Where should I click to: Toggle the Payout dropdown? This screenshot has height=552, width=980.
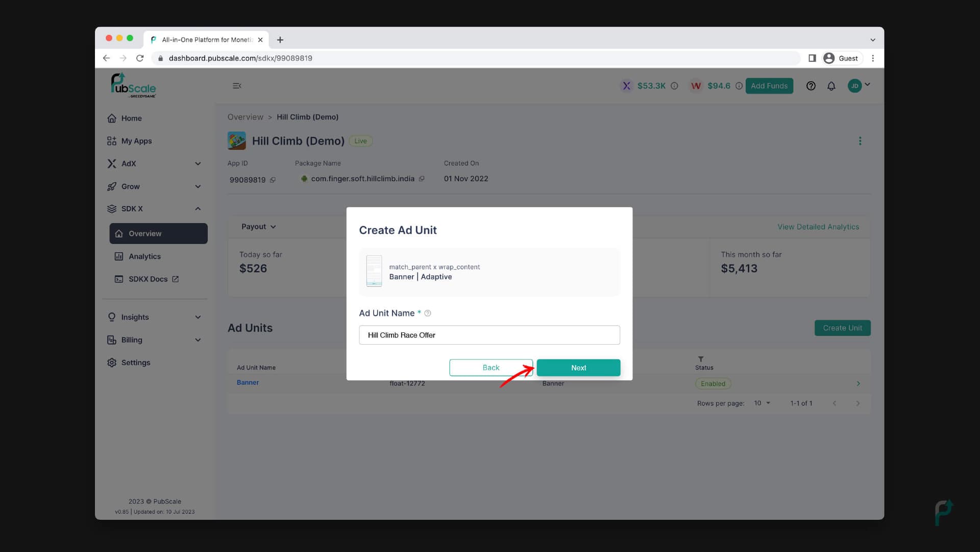tap(258, 226)
